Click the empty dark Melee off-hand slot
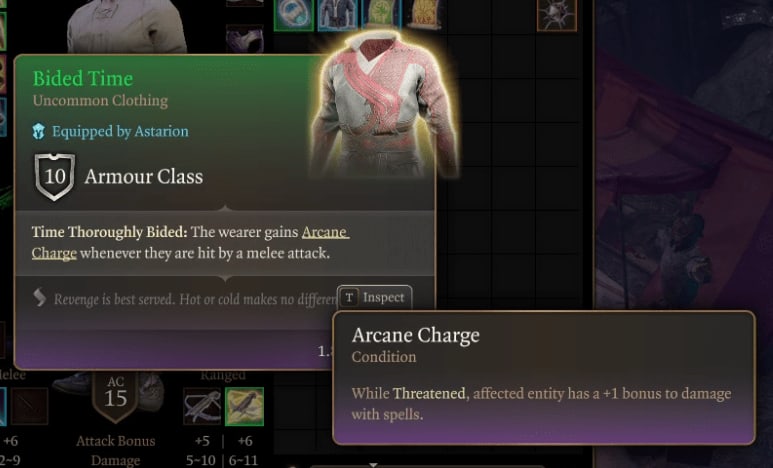This screenshot has width=773, height=468. tap(30, 406)
